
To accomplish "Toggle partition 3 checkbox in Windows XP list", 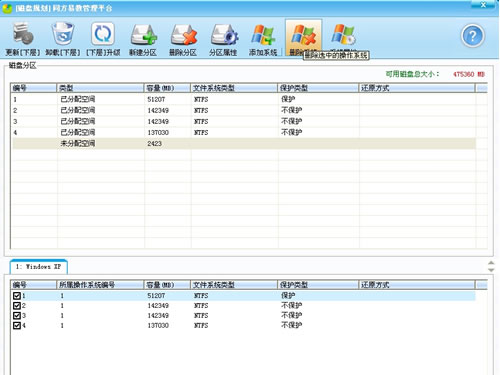I will 17,315.
